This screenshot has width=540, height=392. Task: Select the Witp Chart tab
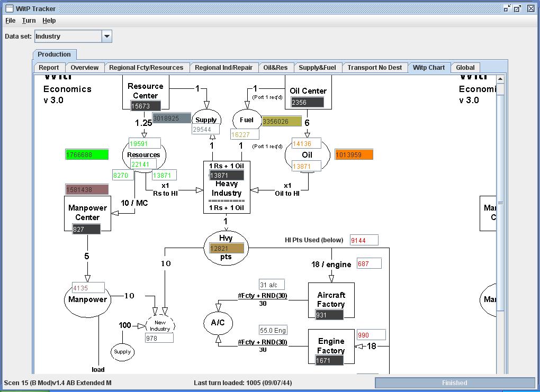(x=429, y=68)
